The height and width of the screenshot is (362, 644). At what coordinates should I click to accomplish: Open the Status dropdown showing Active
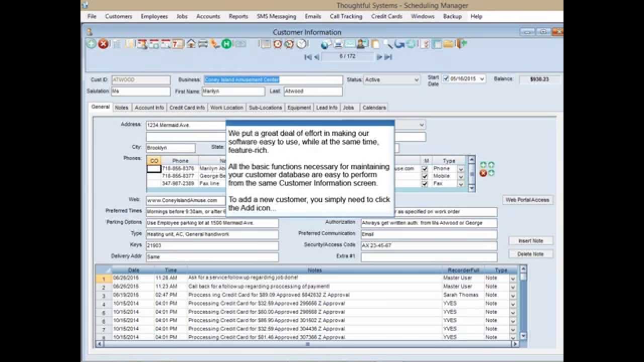tap(416, 80)
